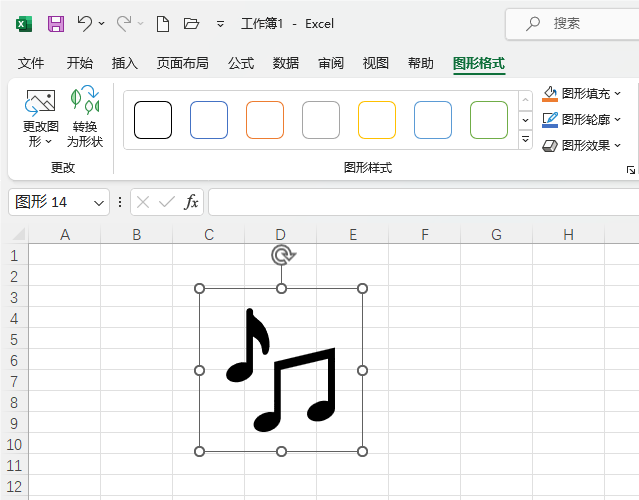Apply the black outline graphic style
Screen dimensions: 639x500
[153, 120]
